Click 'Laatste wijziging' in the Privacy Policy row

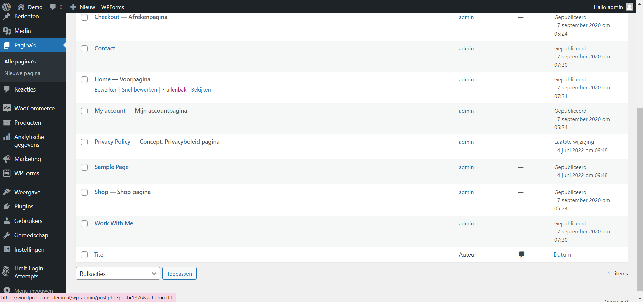click(x=574, y=142)
